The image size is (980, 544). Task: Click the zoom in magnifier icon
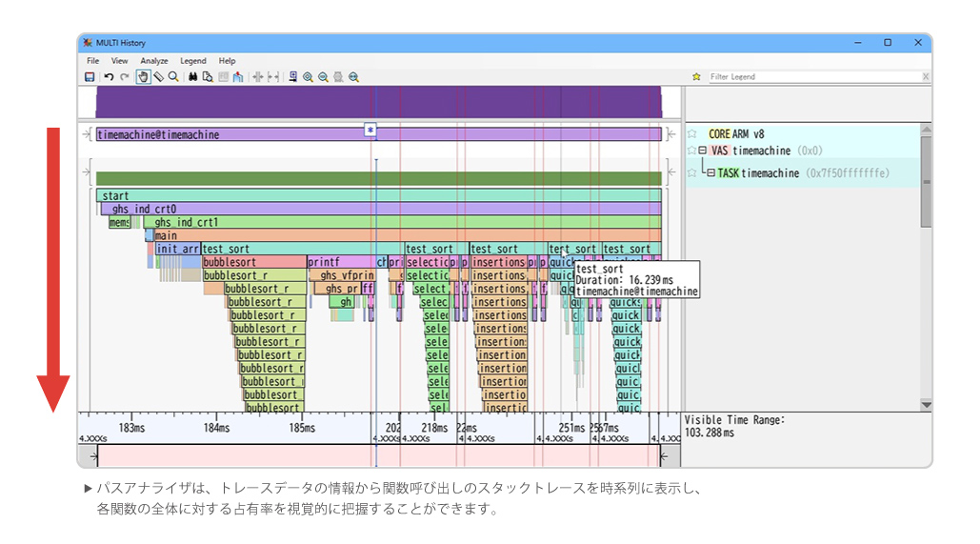click(x=309, y=77)
